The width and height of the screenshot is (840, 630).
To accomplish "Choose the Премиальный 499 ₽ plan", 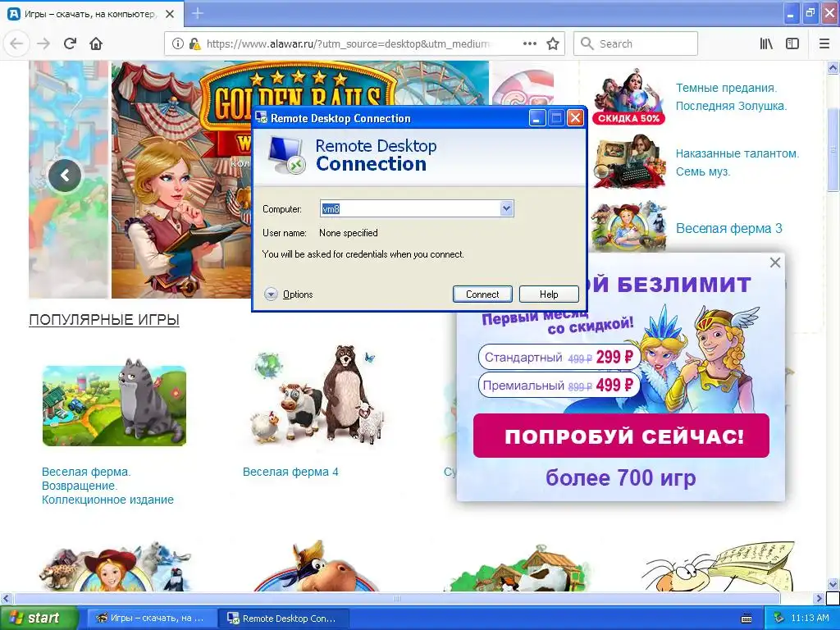I will tap(559, 386).
